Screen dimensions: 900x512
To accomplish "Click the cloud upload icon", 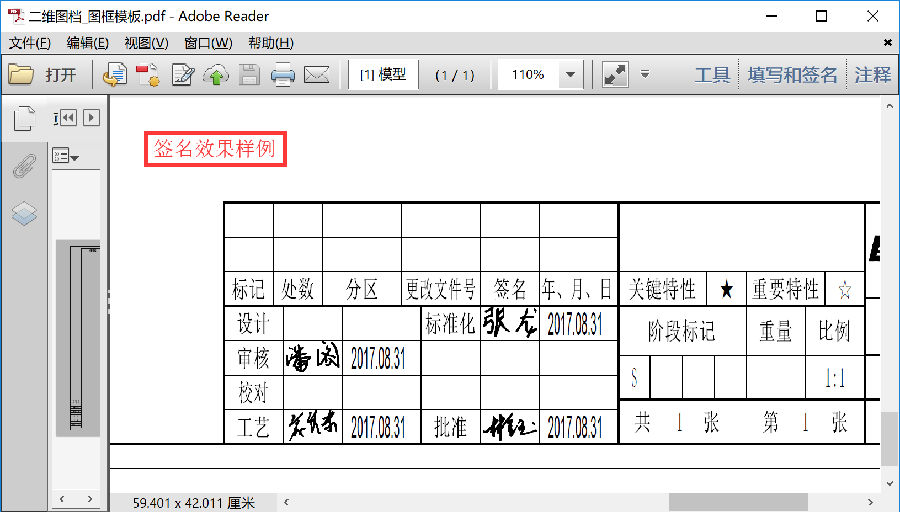I will (x=215, y=75).
